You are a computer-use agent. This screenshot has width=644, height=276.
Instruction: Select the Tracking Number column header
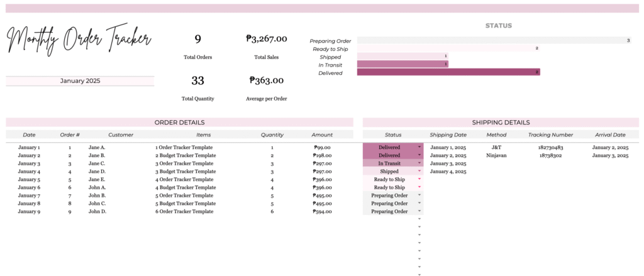point(550,135)
